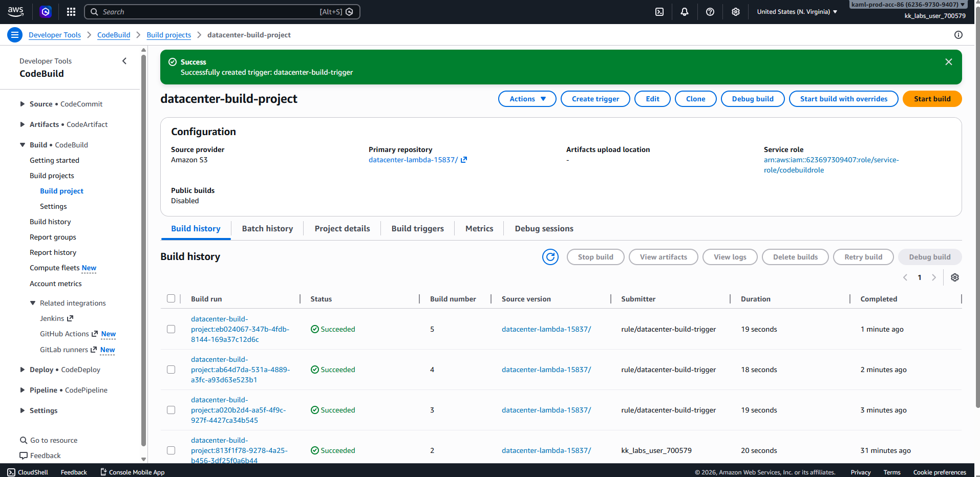The image size is (980, 477).
Task: Refresh the build history list
Action: pyautogui.click(x=550, y=257)
